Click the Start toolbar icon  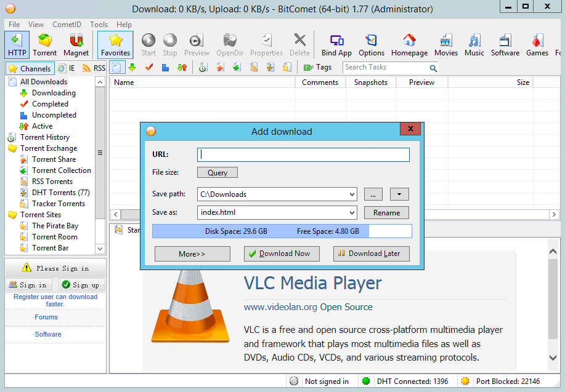tap(148, 45)
